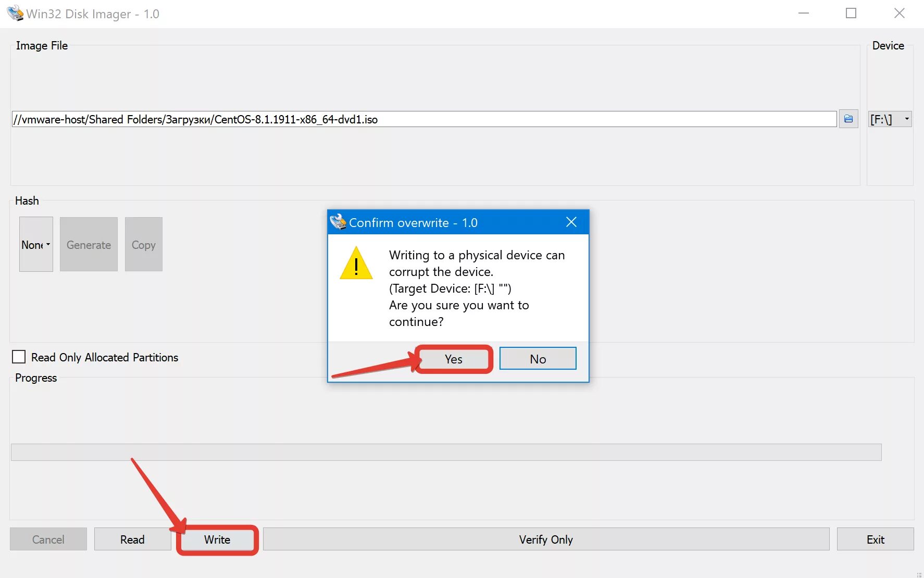Click the folder browse icon for image file
This screenshot has height=578, width=924.
pyautogui.click(x=848, y=119)
